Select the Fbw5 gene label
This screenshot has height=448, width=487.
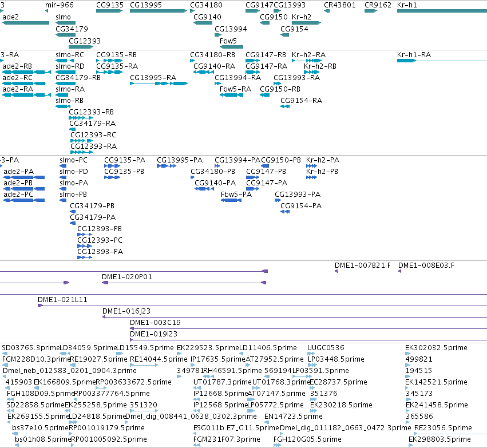(x=228, y=41)
